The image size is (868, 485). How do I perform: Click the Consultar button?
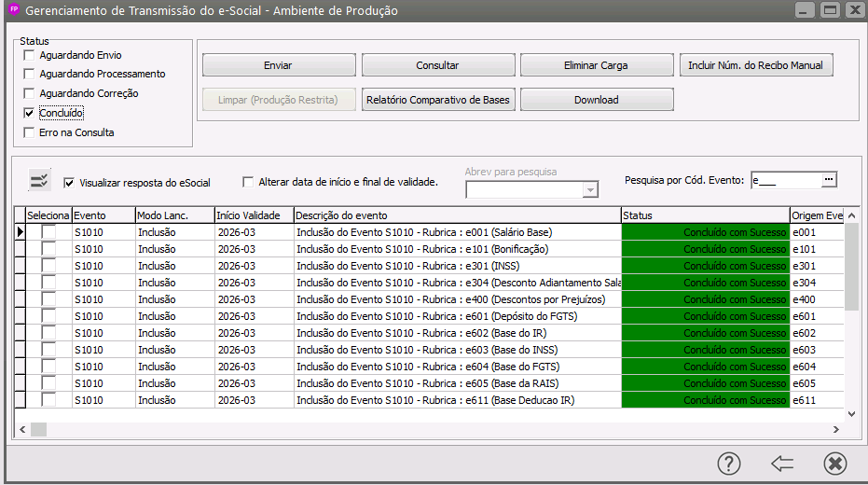(438, 65)
